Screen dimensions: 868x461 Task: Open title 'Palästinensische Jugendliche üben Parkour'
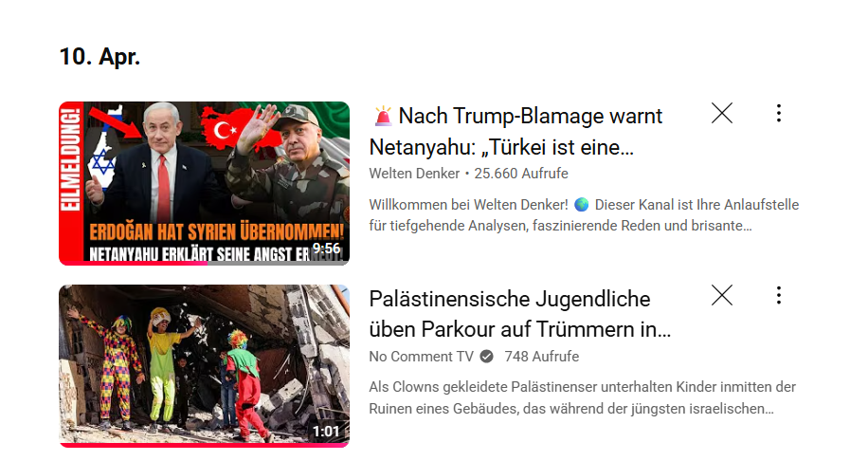point(520,314)
